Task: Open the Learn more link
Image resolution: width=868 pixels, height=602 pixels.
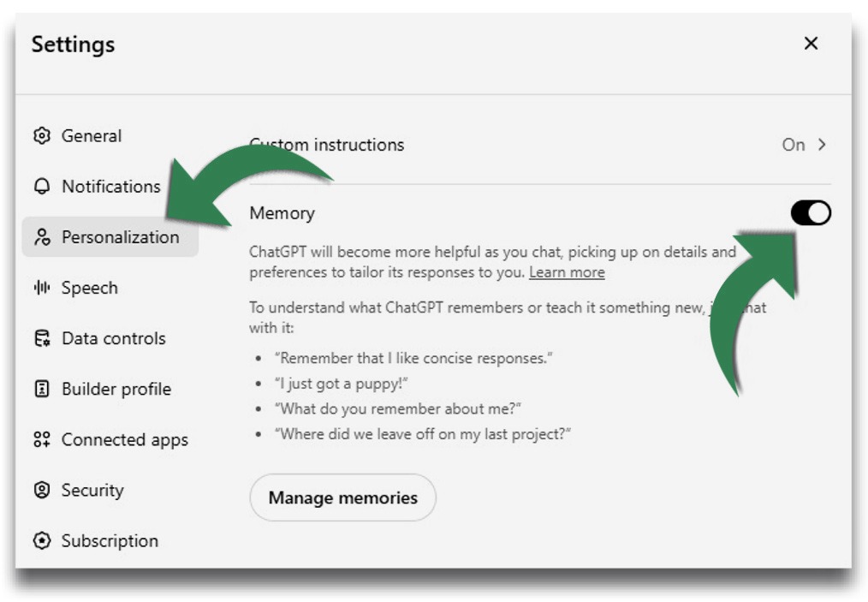Action: [x=567, y=272]
